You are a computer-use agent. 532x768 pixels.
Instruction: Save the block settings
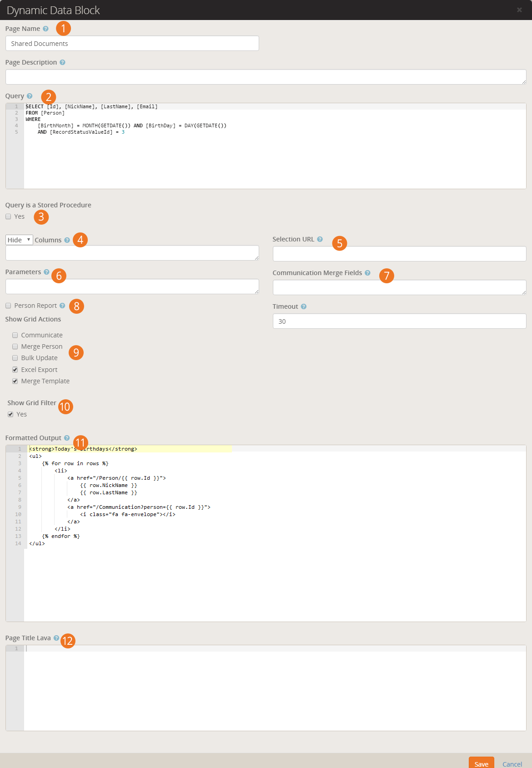click(481, 763)
